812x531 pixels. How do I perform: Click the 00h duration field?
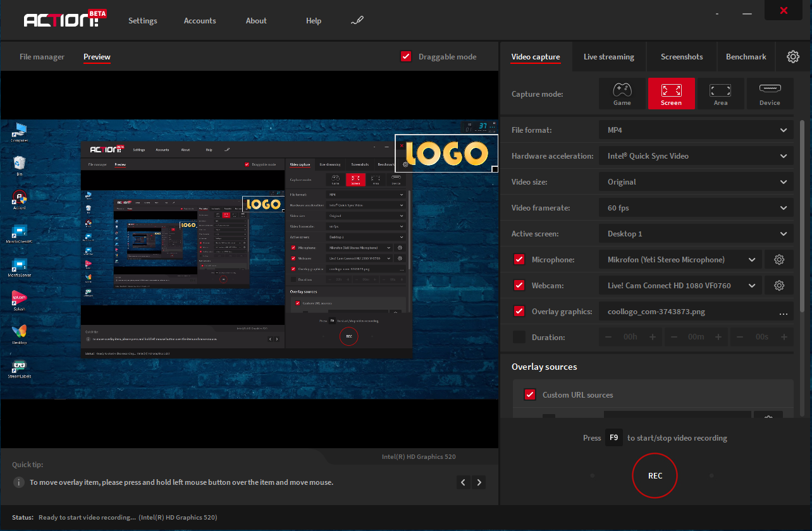[631, 337]
